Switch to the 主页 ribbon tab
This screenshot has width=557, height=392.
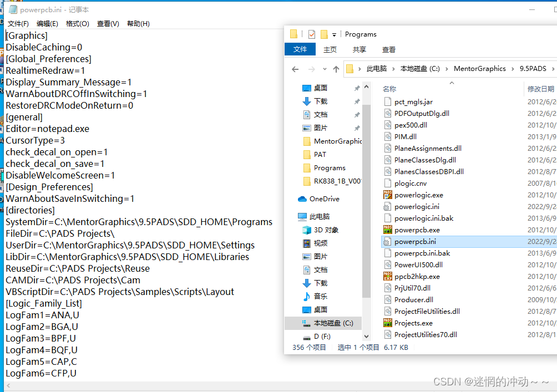click(330, 50)
